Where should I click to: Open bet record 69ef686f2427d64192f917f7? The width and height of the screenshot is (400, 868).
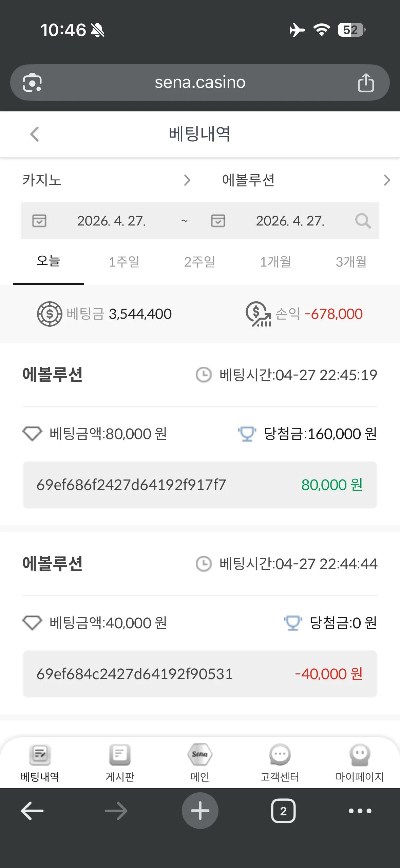pos(200,485)
